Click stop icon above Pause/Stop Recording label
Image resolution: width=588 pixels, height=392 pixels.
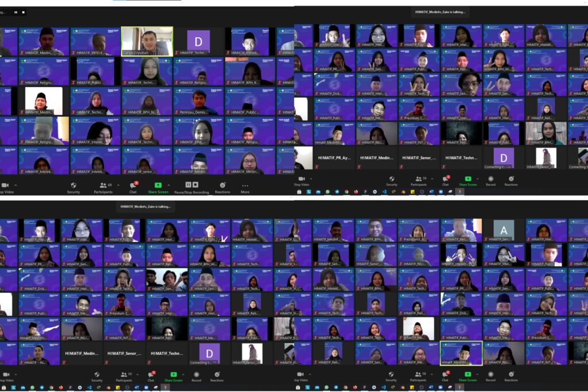[x=195, y=185]
